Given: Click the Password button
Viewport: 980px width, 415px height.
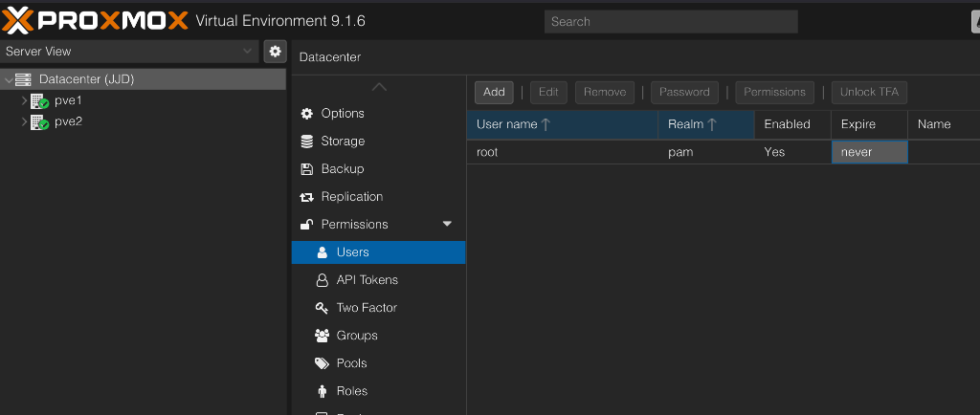Looking at the screenshot, I should [684, 93].
